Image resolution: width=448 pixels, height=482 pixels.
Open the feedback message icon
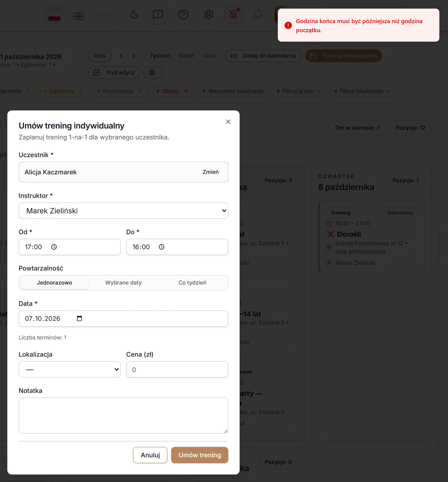(x=158, y=14)
